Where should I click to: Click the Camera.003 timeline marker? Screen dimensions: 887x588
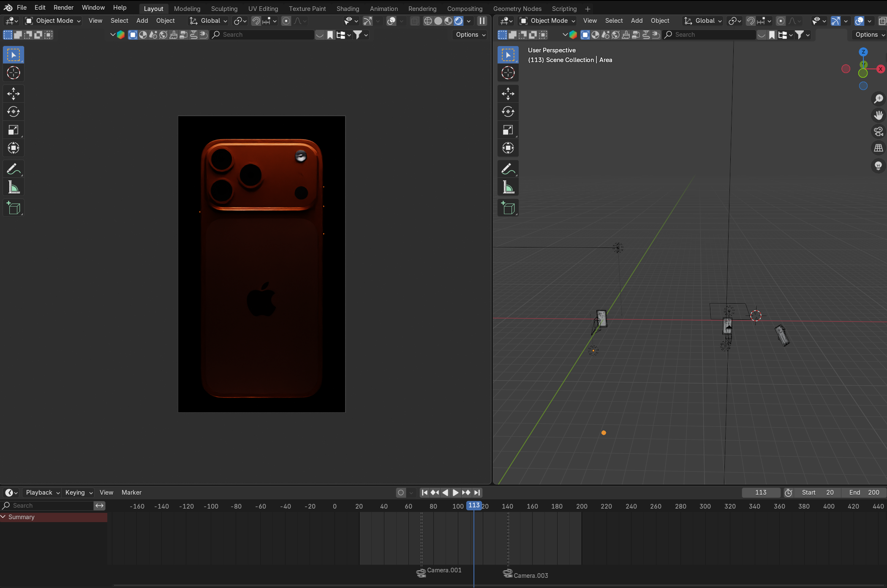coord(508,574)
